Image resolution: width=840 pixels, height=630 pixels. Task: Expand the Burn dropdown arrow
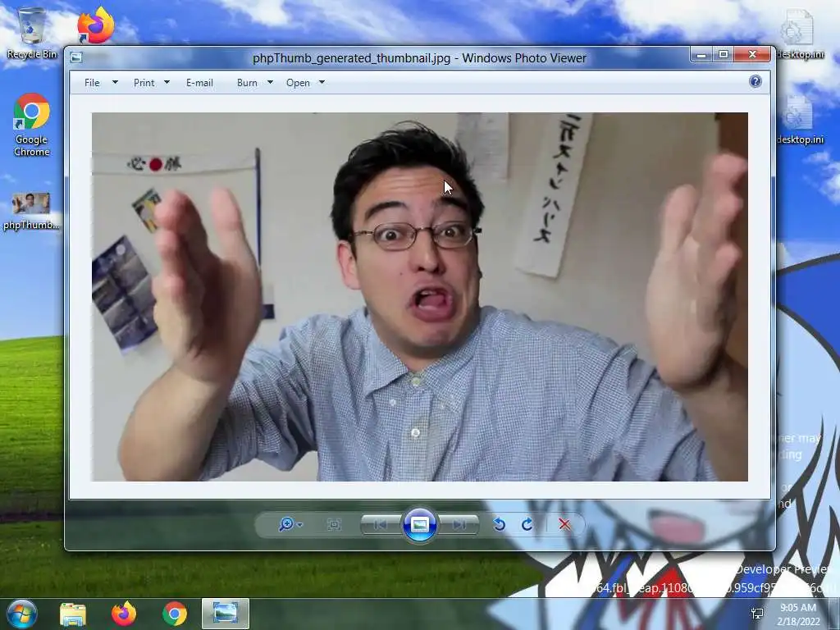[x=270, y=83]
